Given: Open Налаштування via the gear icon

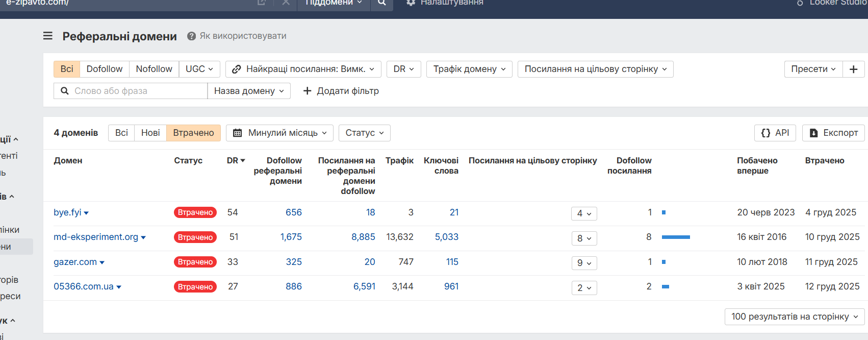Looking at the screenshot, I should click(411, 3).
